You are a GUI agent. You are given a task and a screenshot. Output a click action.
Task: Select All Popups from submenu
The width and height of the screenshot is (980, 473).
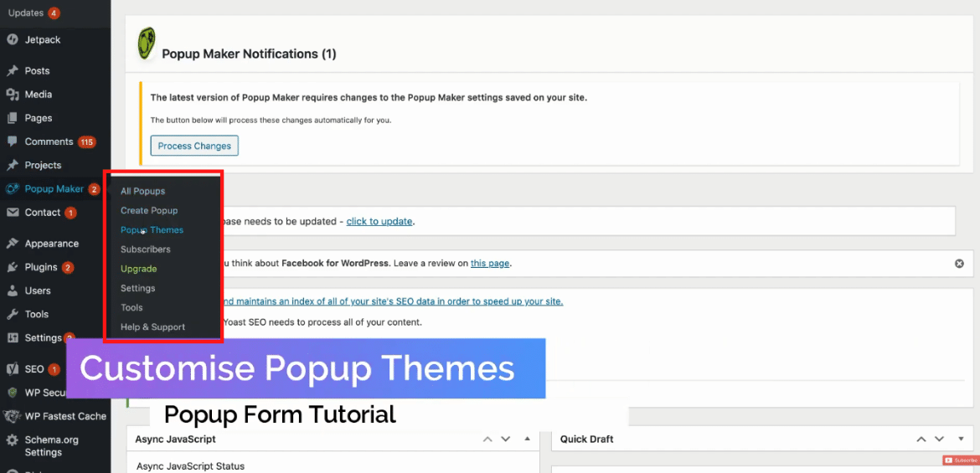coord(142,191)
